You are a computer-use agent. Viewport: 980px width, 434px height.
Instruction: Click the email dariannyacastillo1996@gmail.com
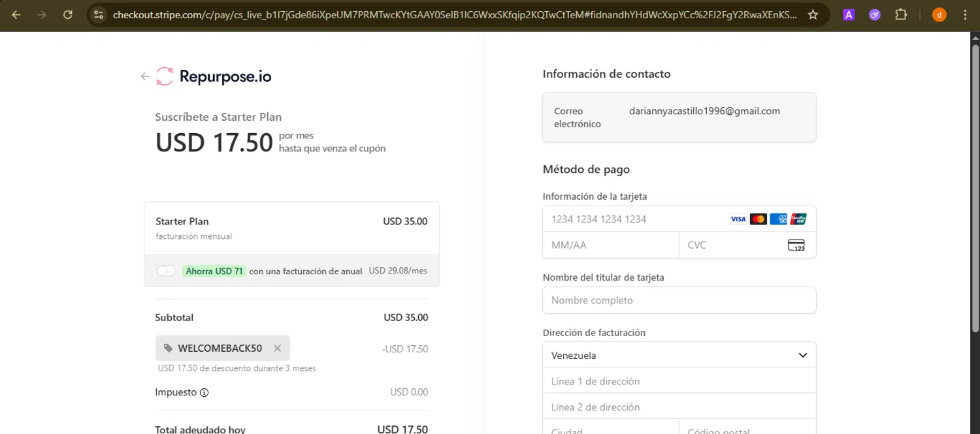(704, 111)
